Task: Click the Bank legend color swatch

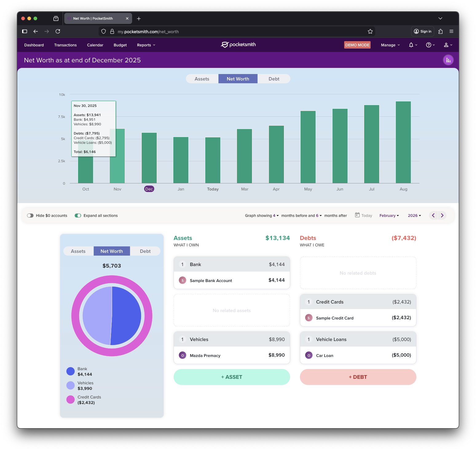Action: (70, 371)
